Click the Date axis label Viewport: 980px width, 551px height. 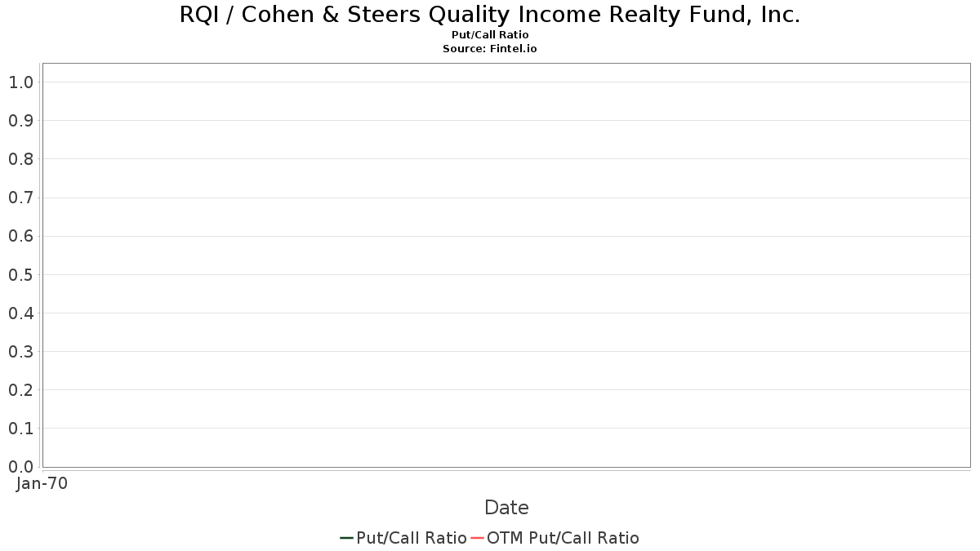tap(506, 508)
